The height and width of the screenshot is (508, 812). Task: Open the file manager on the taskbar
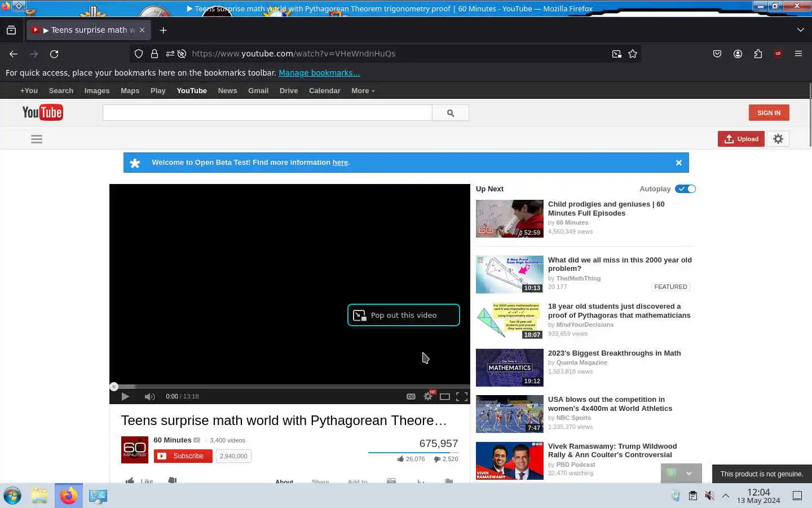pos(39,496)
